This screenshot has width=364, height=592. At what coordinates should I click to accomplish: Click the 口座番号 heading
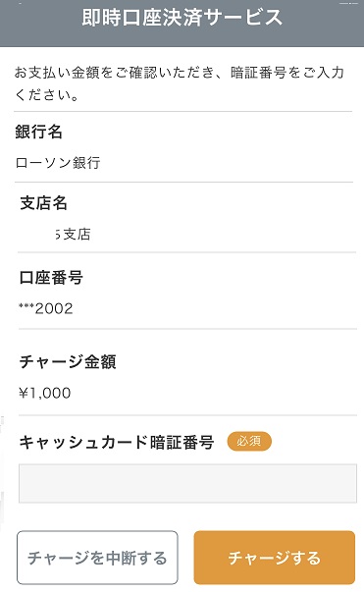[51, 278]
